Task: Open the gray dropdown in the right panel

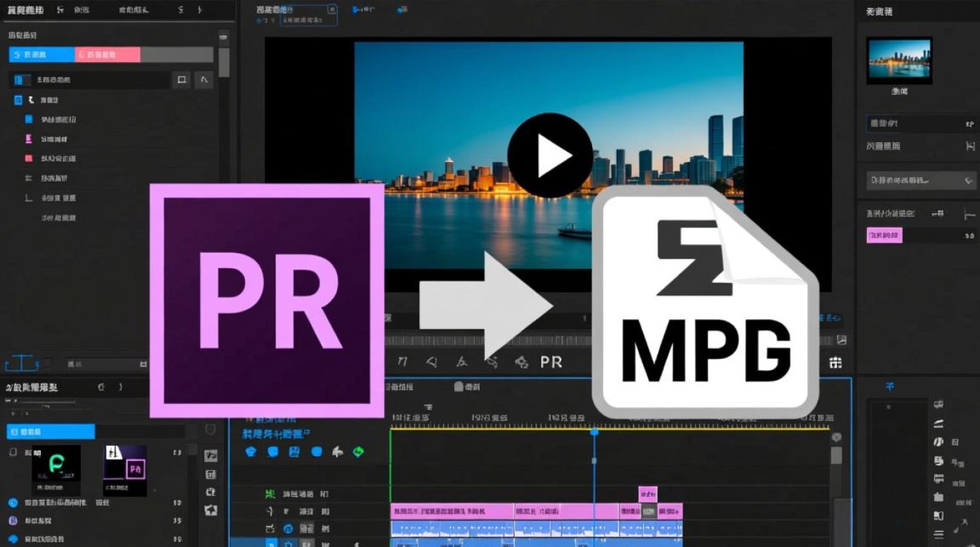Action: [x=921, y=179]
